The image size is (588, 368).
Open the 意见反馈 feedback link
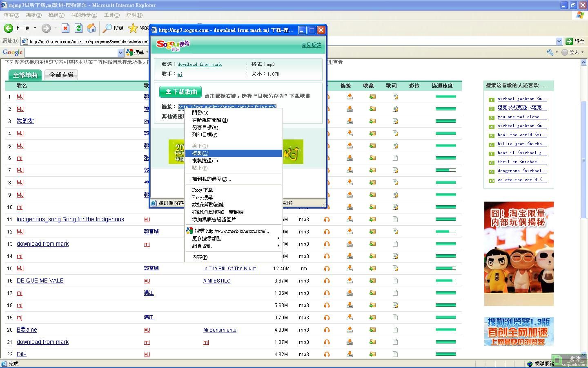[311, 45]
